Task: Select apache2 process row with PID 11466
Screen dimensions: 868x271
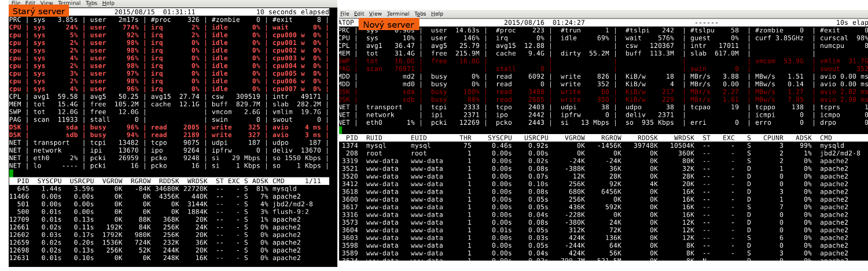Action: pyautogui.click(x=168, y=196)
